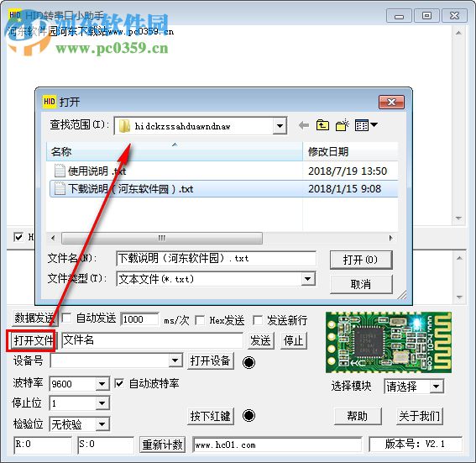Click receive area scroll down arrow
Image resolution: width=476 pixels, height=463 pixels.
459,218
